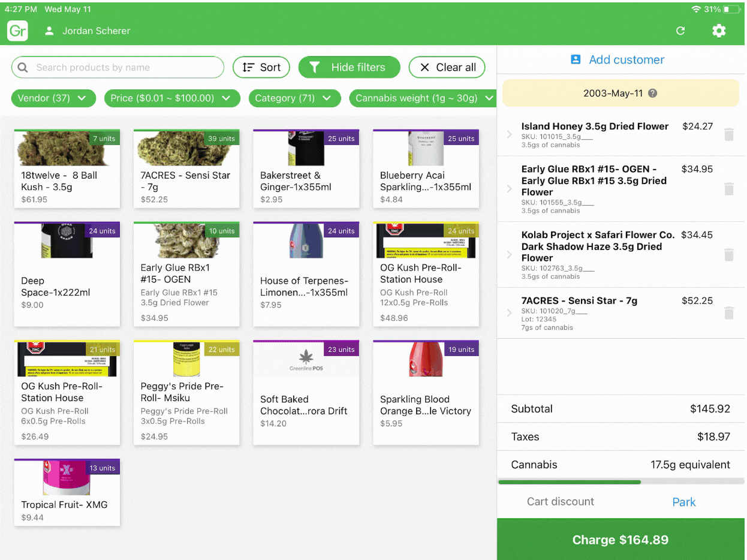Viewport: 747px width, 560px height.
Task: Click the magnifying glass search icon
Action: click(23, 67)
